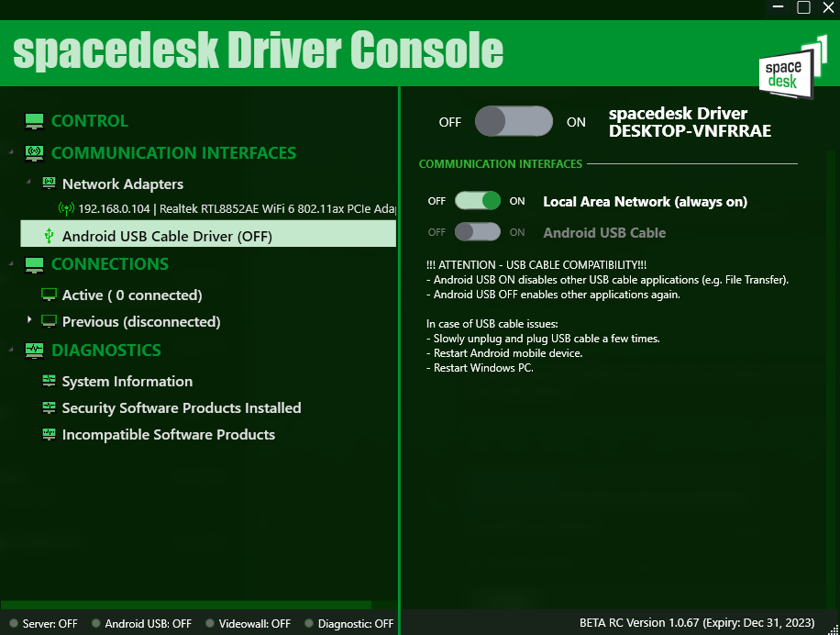Open the Network Adapters item

coord(123,184)
